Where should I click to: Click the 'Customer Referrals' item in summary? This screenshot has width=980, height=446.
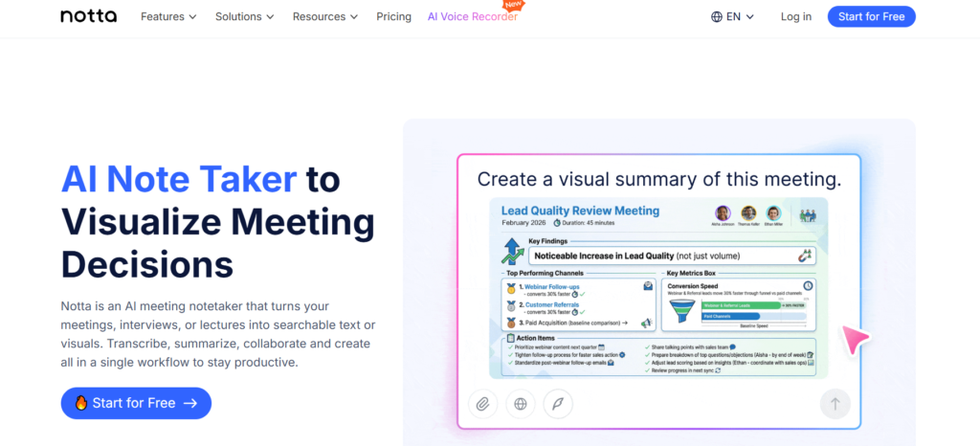coord(552,304)
